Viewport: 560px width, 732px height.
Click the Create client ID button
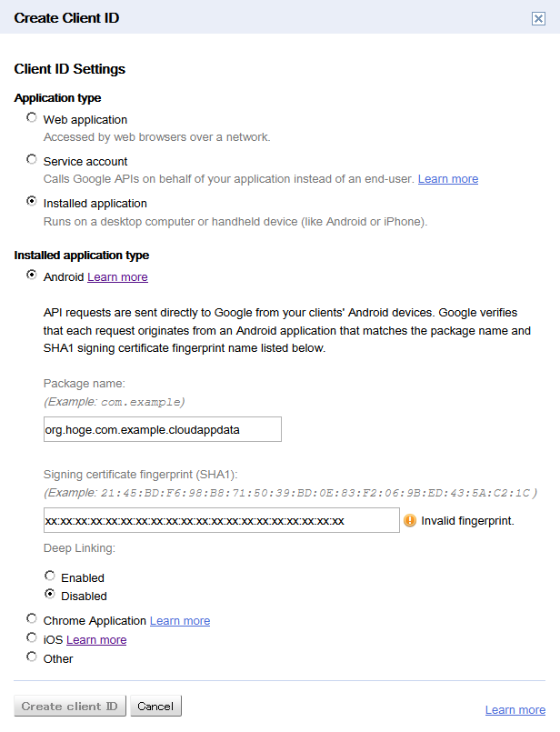click(69, 705)
